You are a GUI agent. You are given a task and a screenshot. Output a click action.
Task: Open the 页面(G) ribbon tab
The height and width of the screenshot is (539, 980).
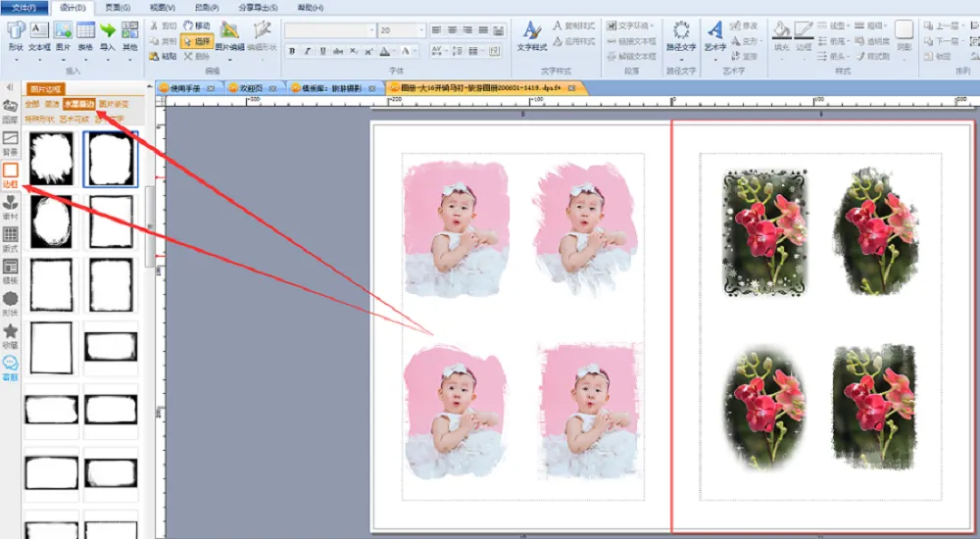[x=118, y=8]
